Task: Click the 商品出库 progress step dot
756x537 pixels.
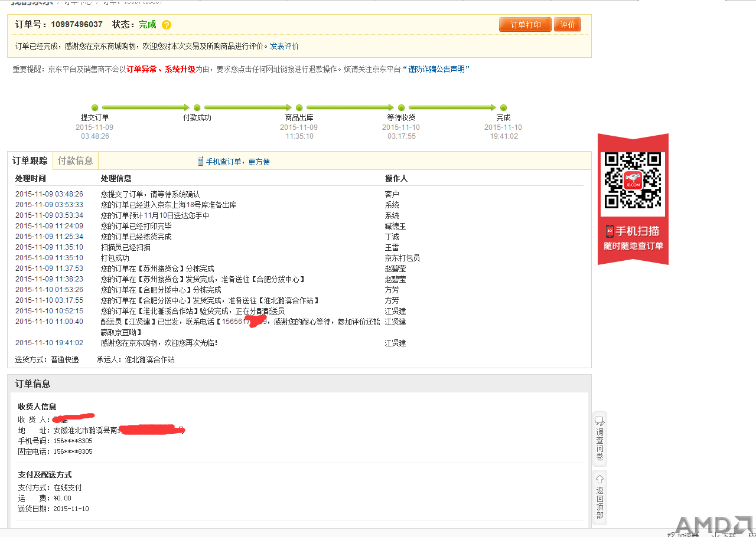Action: (299, 107)
